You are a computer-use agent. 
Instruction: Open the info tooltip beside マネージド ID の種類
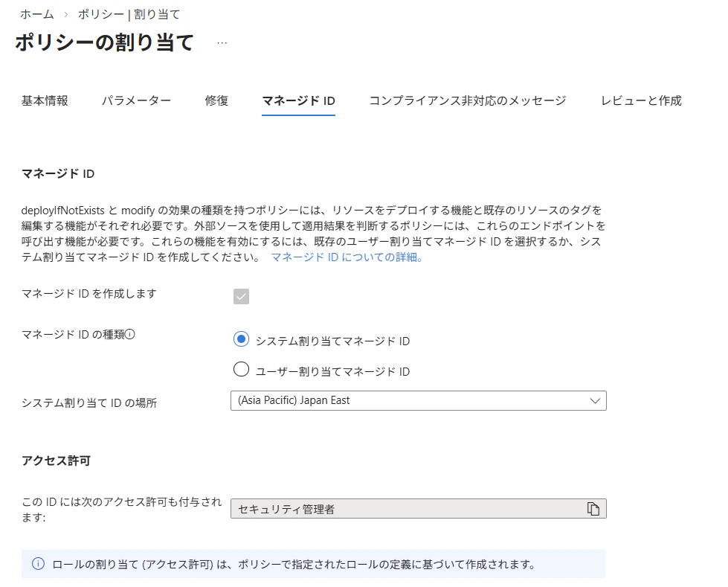(x=130, y=334)
